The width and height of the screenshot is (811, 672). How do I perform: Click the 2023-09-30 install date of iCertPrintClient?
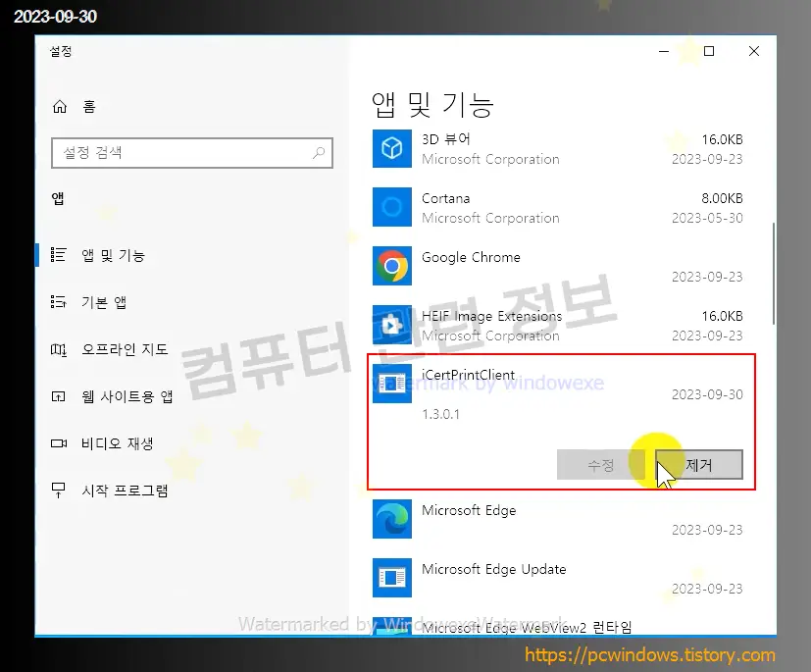click(707, 394)
